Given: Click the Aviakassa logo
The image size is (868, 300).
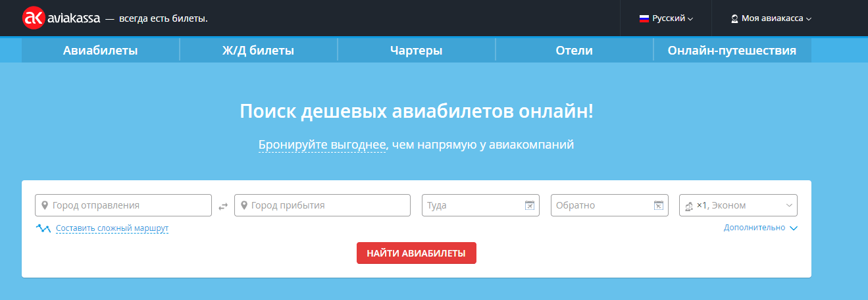Looking at the screenshot, I should (61, 18).
